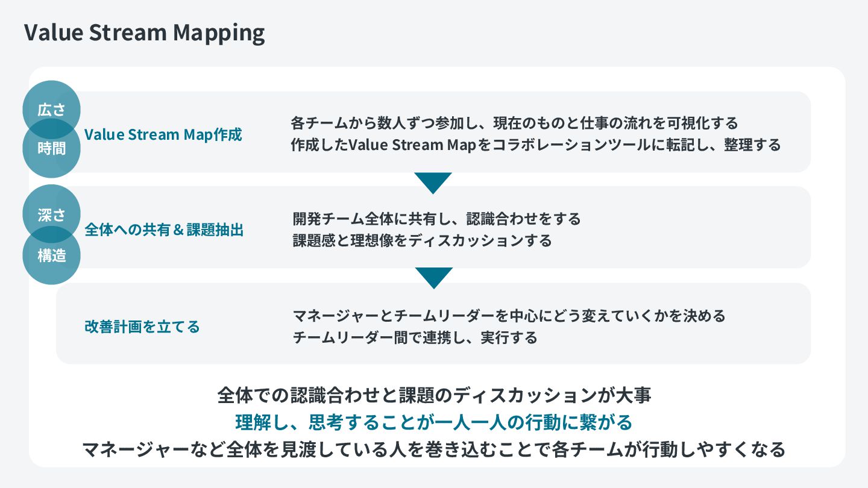
Task: Click the Value Stream Map作成 label
Action: pyautogui.click(x=163, y=134)
